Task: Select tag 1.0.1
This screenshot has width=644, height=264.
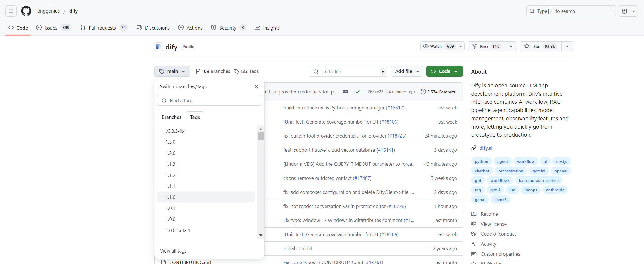Action: coord(206,208)
